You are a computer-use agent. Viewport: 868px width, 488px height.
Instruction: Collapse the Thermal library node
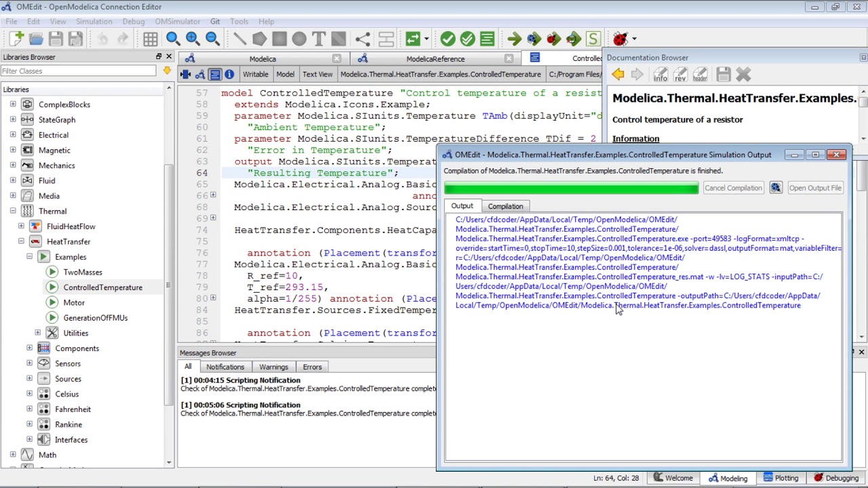13,211
